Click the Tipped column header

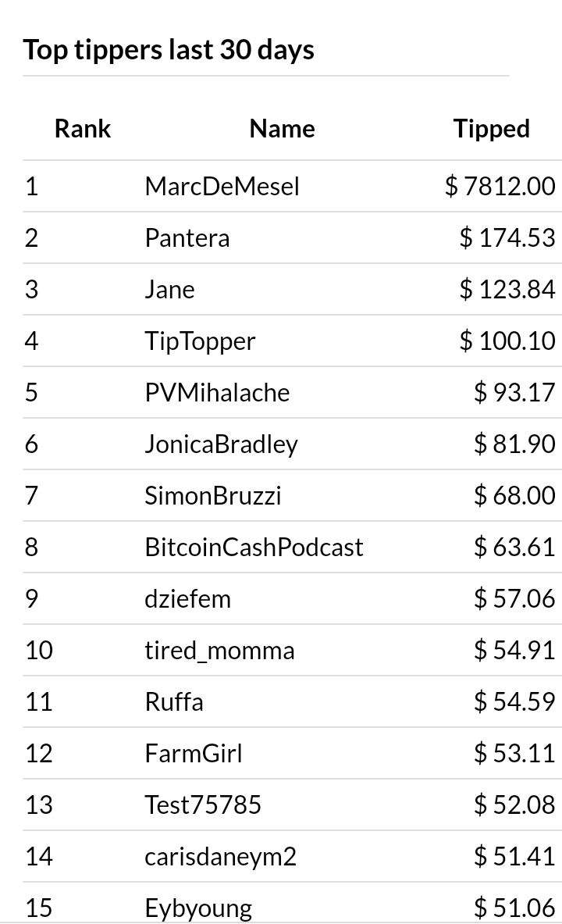coord(491,128)
